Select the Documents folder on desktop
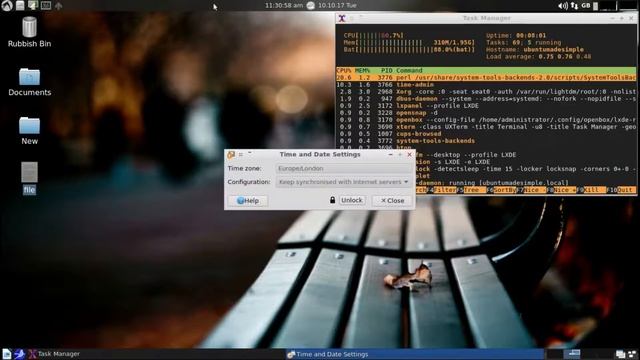640x360 pixels. click(29, 82)
